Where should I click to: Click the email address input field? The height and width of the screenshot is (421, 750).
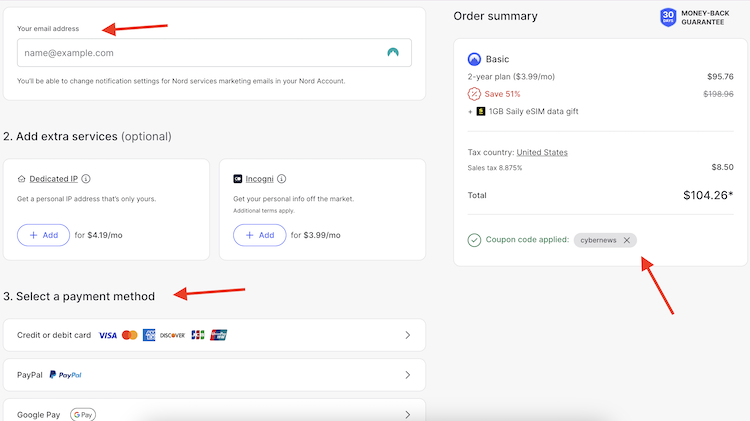214,53
